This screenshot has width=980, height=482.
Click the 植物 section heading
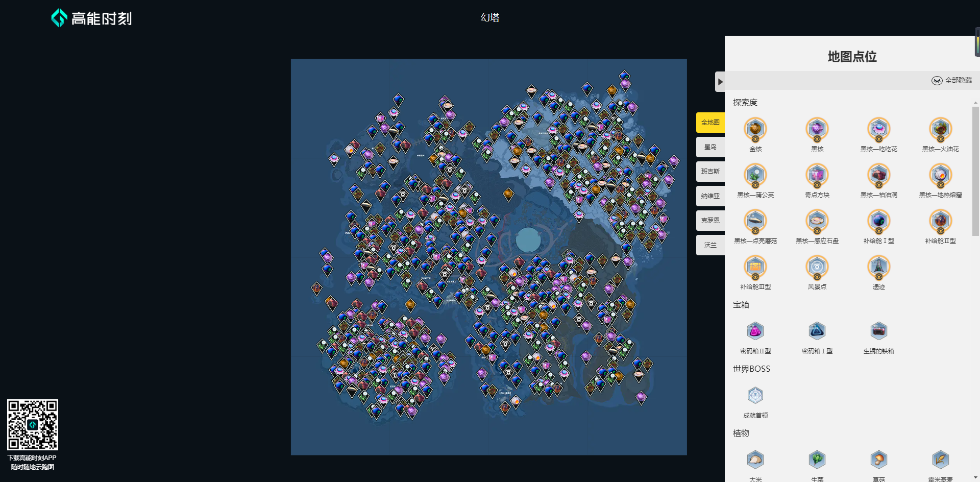tap(741, 433)
